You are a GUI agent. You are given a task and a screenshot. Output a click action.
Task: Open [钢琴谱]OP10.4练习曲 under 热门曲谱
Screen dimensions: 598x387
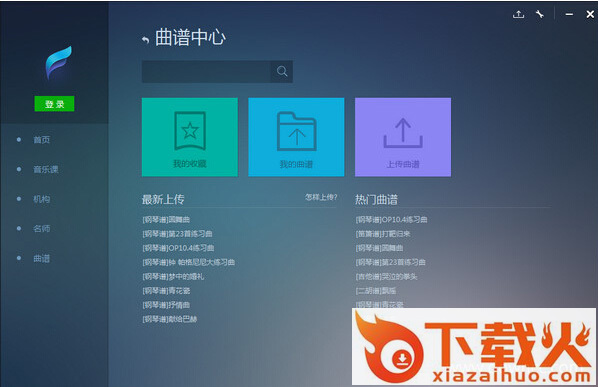391,220
